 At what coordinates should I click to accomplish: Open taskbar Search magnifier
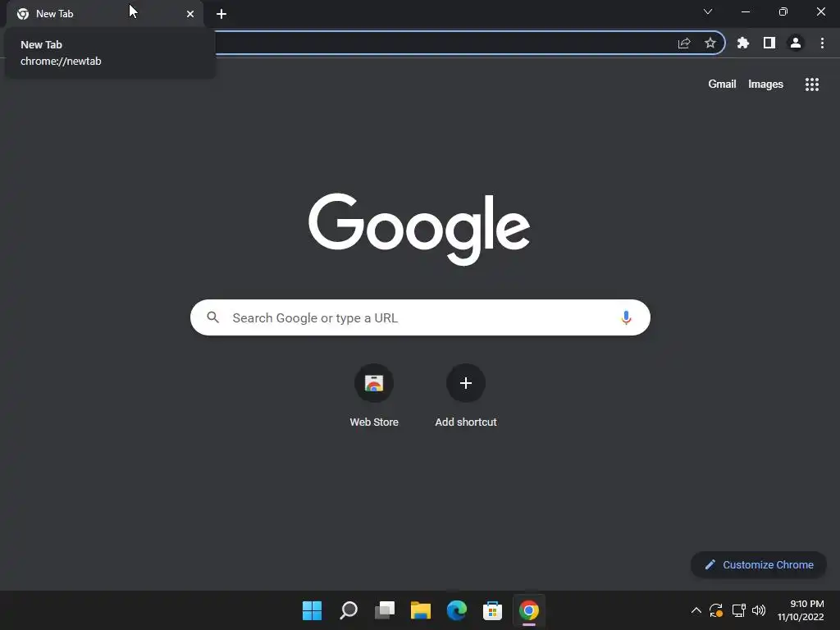click(348, 610)
